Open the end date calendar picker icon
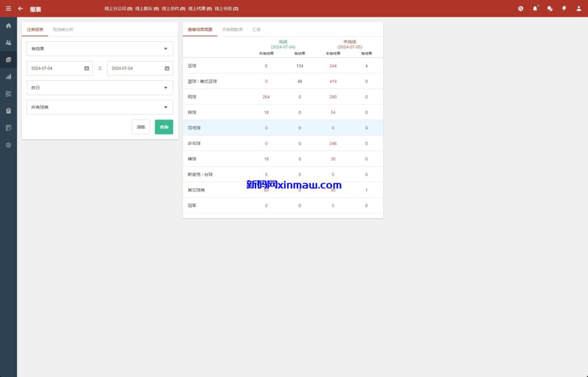588x377 pixels. (167, 68)
